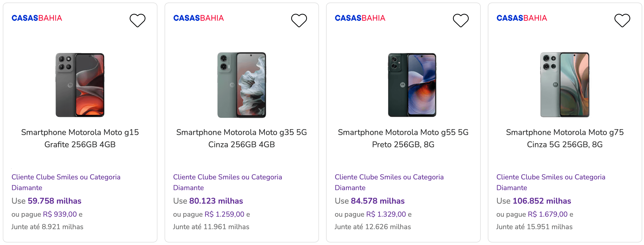The height and width of the screenshot is (245, 644).
Task: Open the Moto g55 5G Preto phone image
Action: click(412, 85)
